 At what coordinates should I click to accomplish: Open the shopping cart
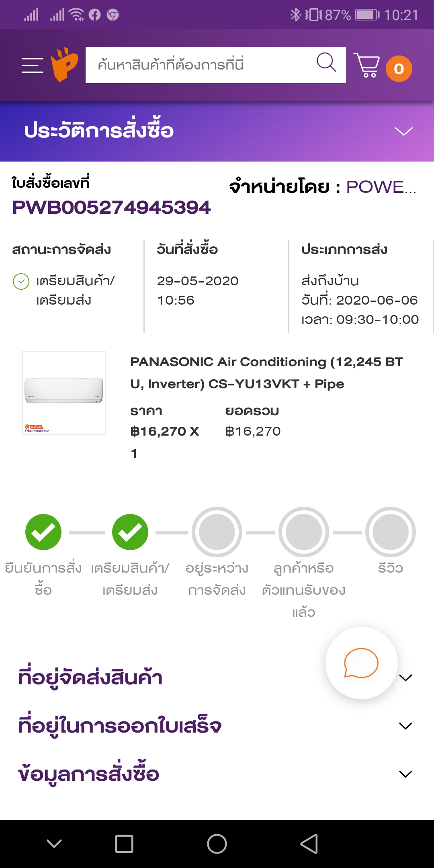point(366,65)
